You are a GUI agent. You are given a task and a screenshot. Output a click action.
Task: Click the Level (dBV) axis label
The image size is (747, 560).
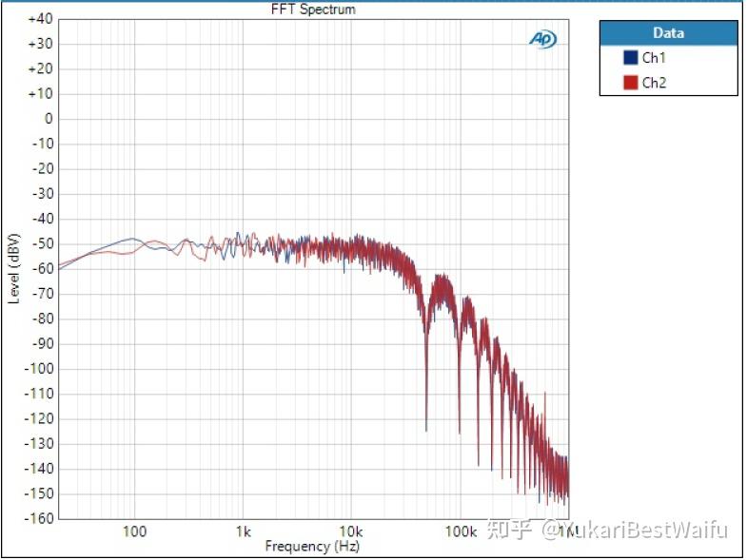[x=14, y=268]
